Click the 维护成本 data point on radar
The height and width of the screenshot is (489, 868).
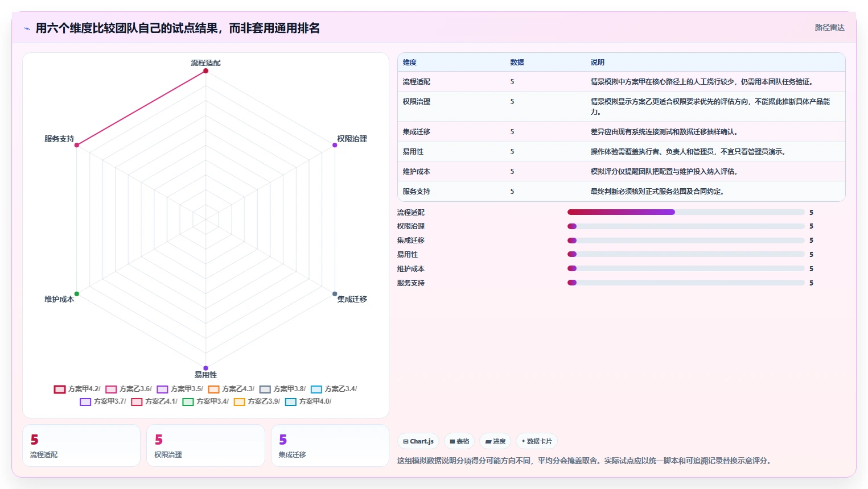(x=77, y=294)
